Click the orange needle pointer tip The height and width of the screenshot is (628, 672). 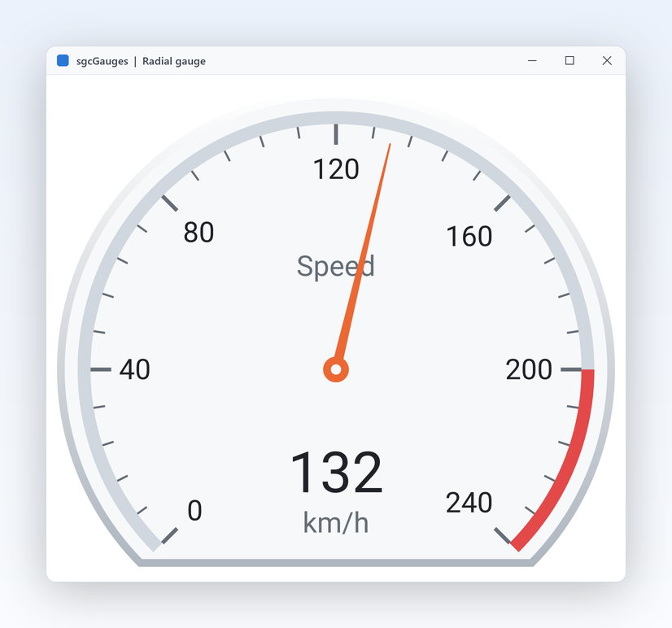click(x=389, y=146)
